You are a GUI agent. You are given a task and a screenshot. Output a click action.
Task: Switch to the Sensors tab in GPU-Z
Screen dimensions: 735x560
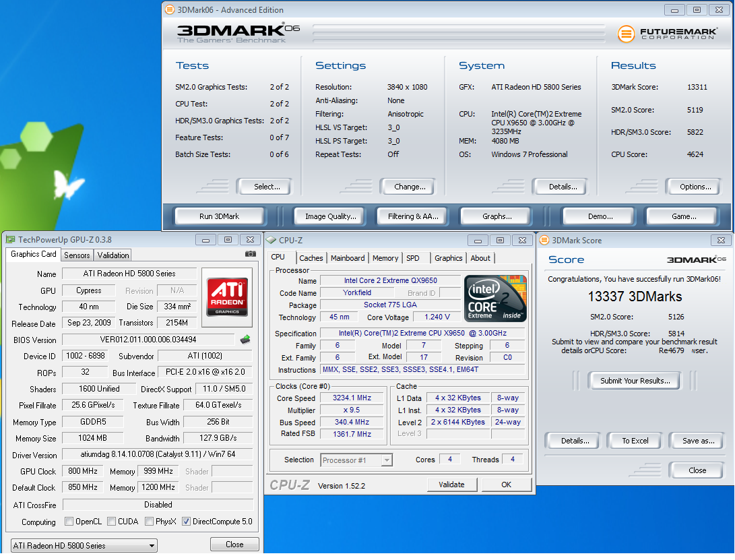pos(77,255)
